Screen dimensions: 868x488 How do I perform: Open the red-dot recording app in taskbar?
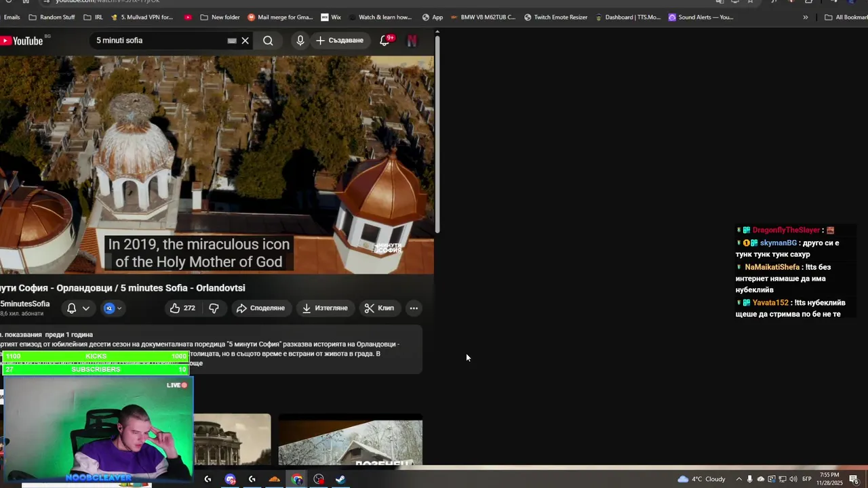coord(319,479)
